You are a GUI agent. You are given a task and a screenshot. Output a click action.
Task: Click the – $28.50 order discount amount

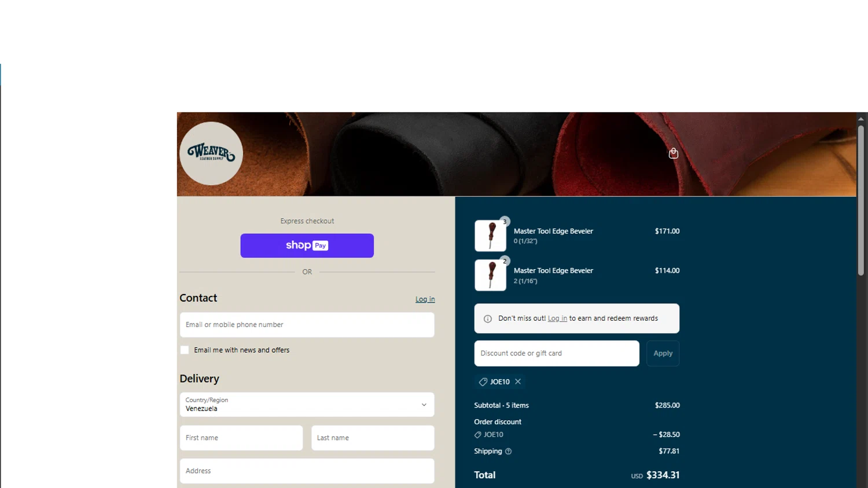coord(666,435)
